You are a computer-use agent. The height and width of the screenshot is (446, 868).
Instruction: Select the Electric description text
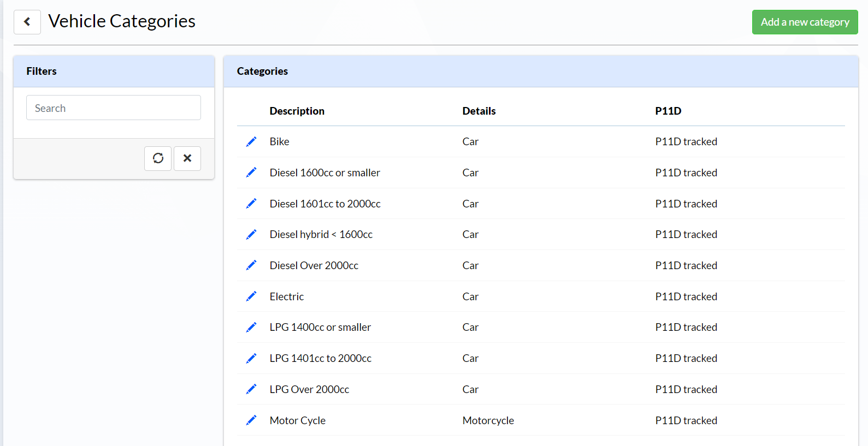click(x=287, y=296)
